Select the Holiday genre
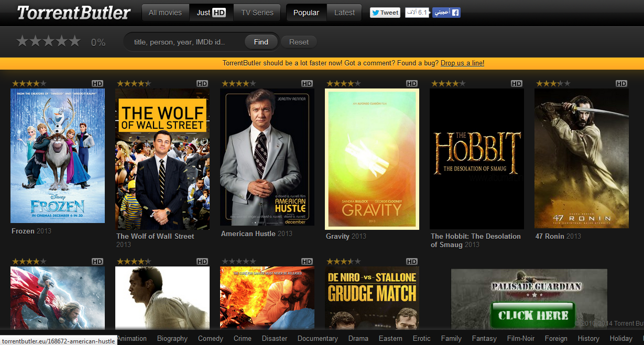This screenshot has width=644, height=345. pyautogui.click(x=621, y=338)
